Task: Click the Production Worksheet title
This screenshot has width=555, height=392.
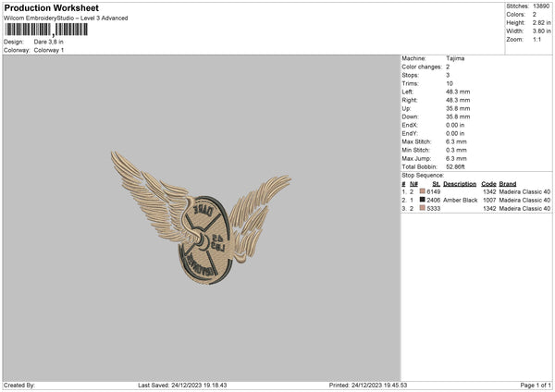Action: point(51,7)
